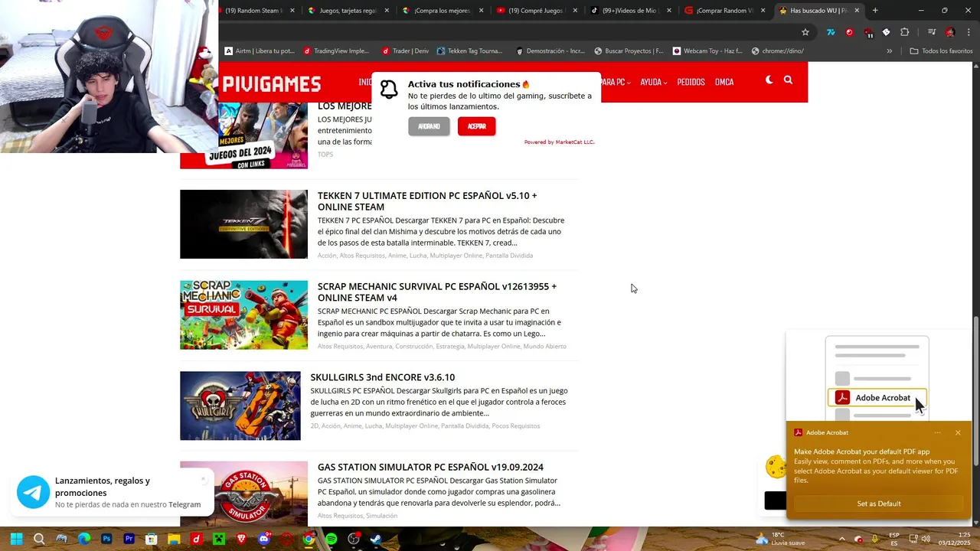Open the Adobe Acrobat notification options menu
Screen dimensions: 980x551
(937, 432)
